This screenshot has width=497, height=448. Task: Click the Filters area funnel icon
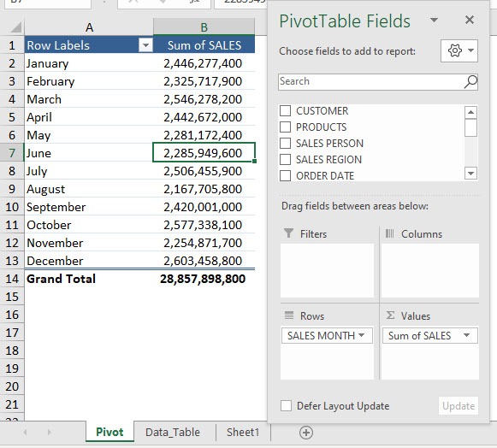tap(288, 233)
